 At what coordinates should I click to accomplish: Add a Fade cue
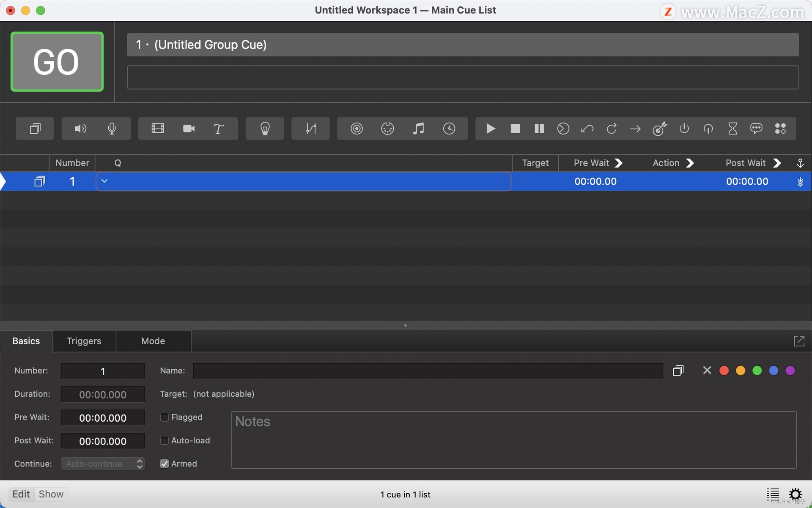pos(310,129)
